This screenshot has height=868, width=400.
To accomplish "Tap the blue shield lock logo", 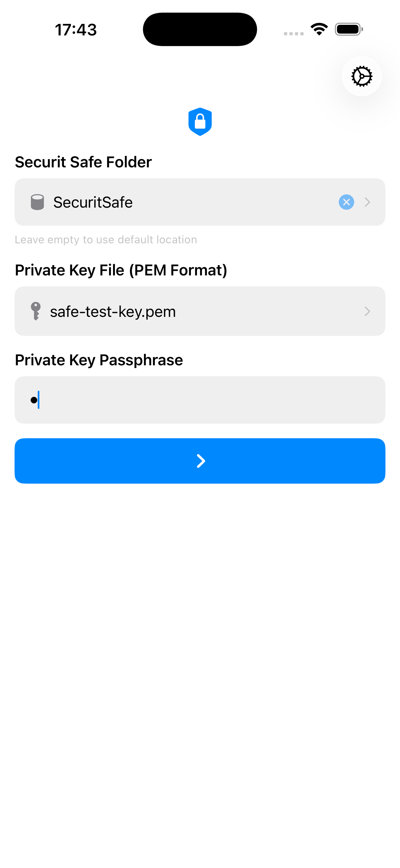I will coord(200,121).
